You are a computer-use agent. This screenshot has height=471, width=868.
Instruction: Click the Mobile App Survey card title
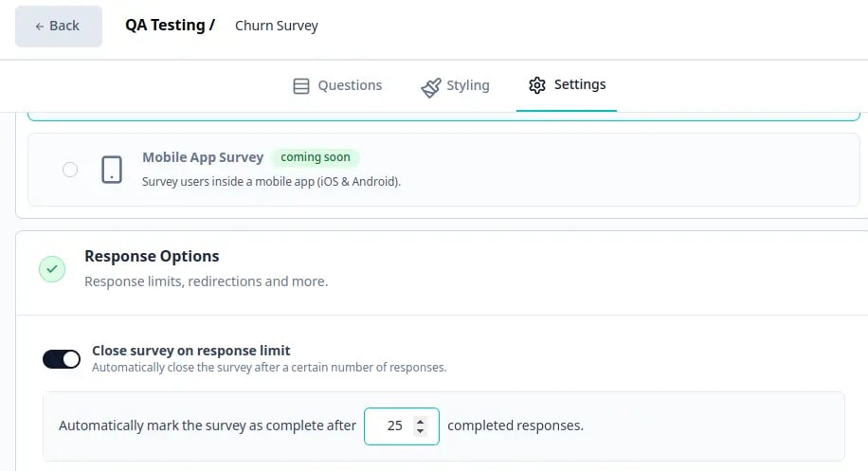(x=203, y=157)
